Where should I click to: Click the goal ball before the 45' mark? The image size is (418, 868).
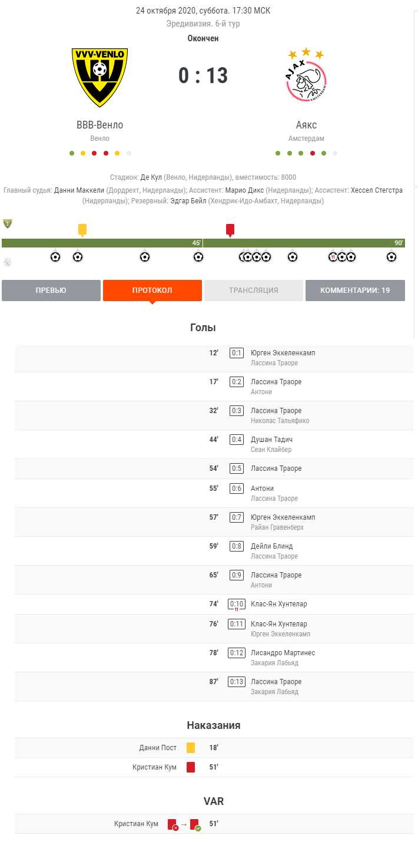click(x=198, y=257)
